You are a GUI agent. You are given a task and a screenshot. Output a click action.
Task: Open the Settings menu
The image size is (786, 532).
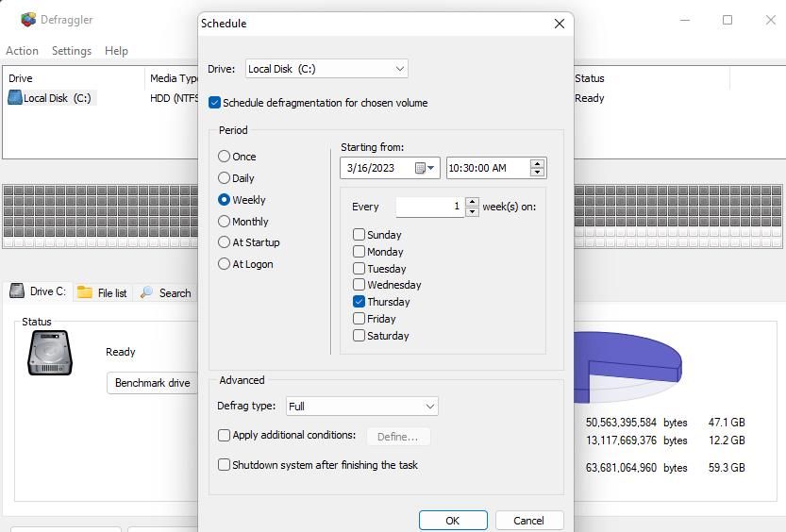(x=72, y=51)
